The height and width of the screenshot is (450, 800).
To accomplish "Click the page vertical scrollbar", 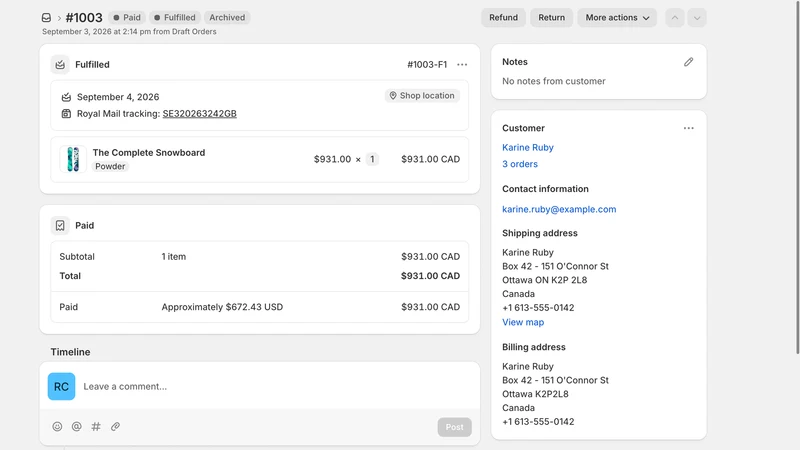I will 797,177.
